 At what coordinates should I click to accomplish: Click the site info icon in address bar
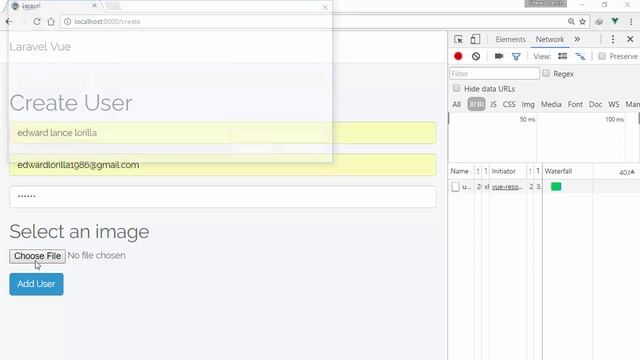point(67,22)
